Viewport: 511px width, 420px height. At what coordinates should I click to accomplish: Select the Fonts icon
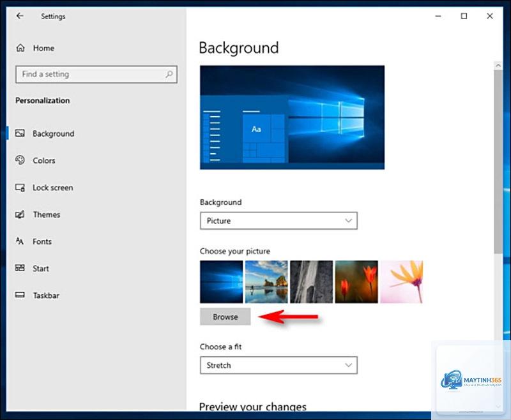coord(20,241)
